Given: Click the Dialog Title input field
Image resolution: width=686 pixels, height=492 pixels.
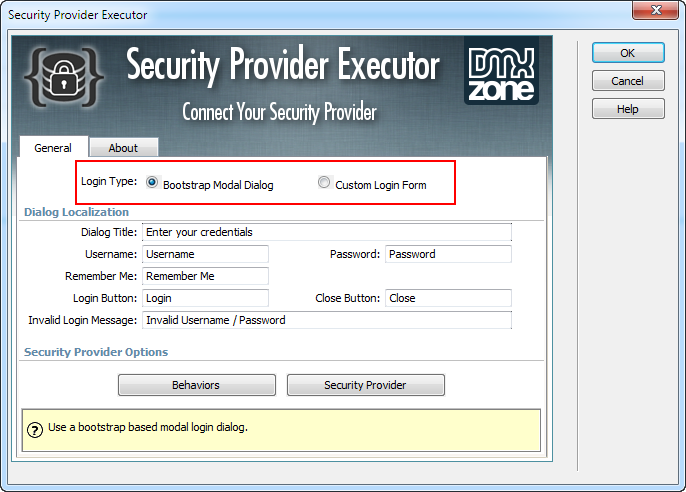Looking at the screenshot, I should click(327, 232).
